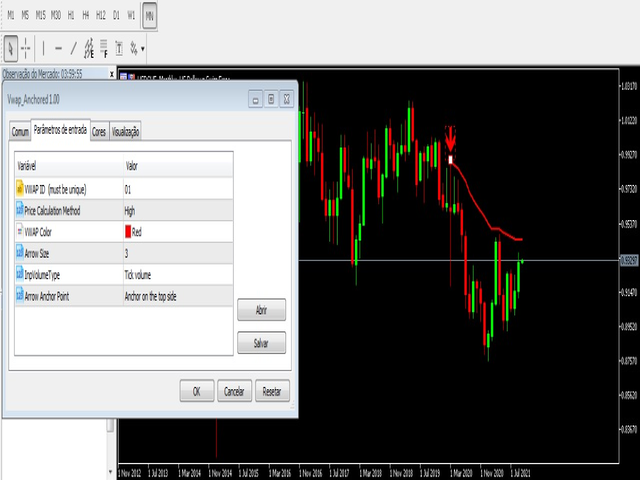Screen dimensions: 640x480
Task: Minimize the Vwap_Anchored dialog
Action: coord(256,99)
